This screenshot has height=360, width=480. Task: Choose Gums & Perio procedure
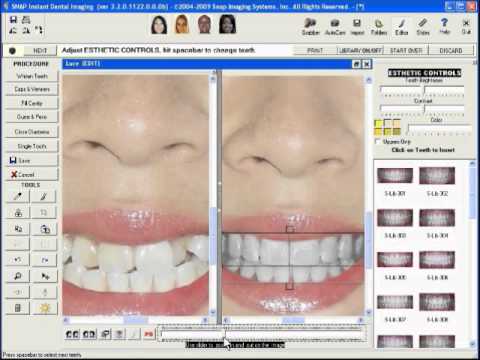(x=32, y=117)
